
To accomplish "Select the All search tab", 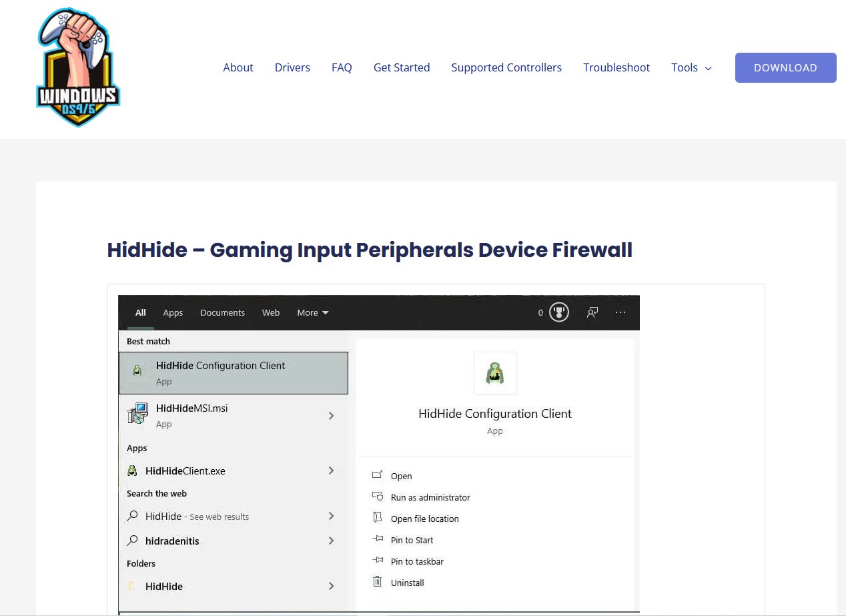I will tap(141, 312).
